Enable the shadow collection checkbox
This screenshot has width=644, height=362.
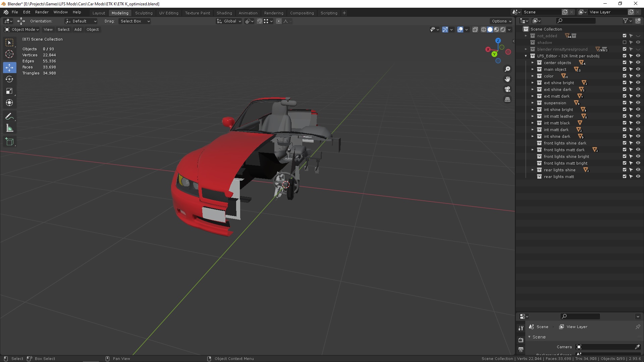click(624, 43)
